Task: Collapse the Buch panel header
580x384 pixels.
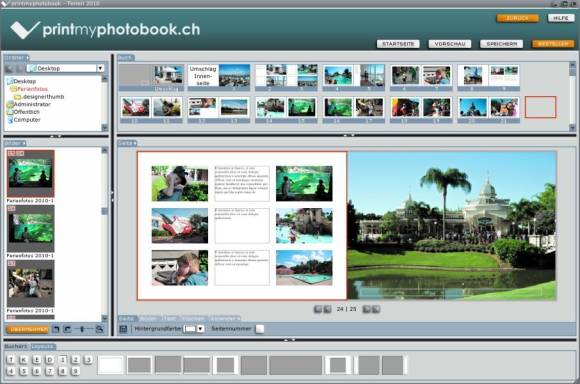Action: (126, 58)
